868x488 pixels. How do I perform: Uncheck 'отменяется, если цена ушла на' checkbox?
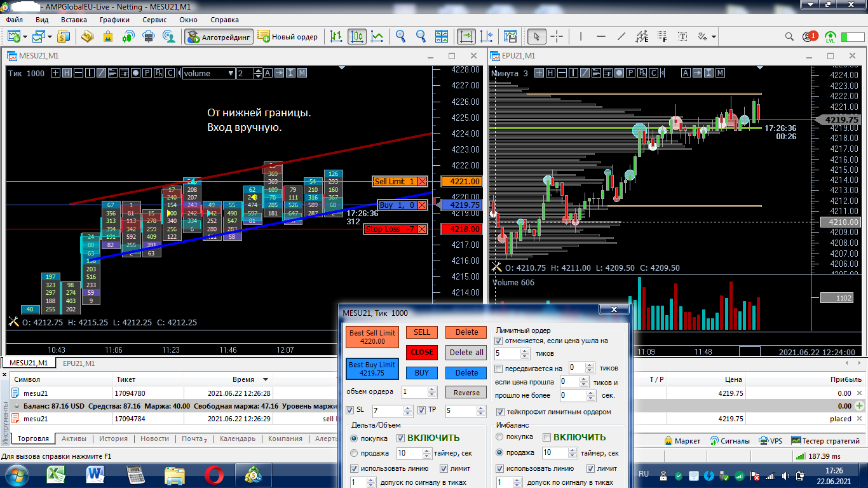[499, 341]
